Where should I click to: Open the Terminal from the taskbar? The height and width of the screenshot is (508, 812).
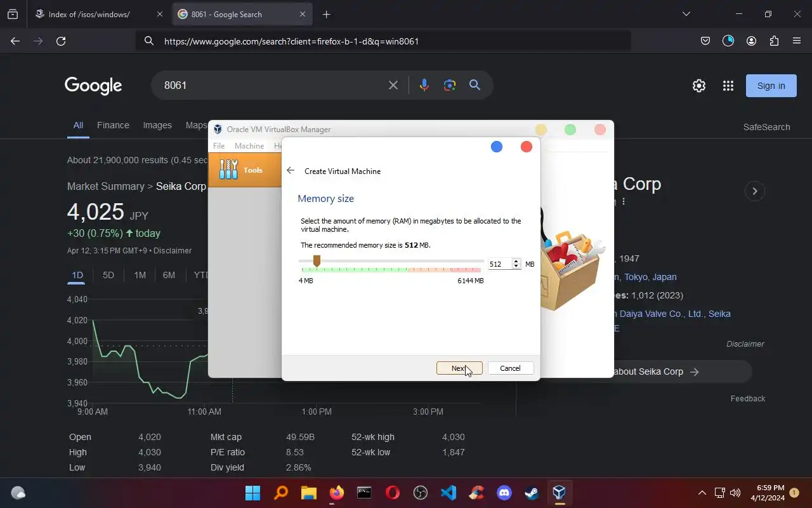click(364, 493)
